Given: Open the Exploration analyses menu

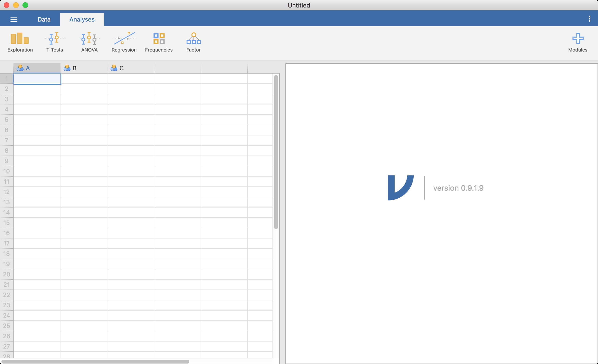Looking at the screenshot, I should click(20, 42).
